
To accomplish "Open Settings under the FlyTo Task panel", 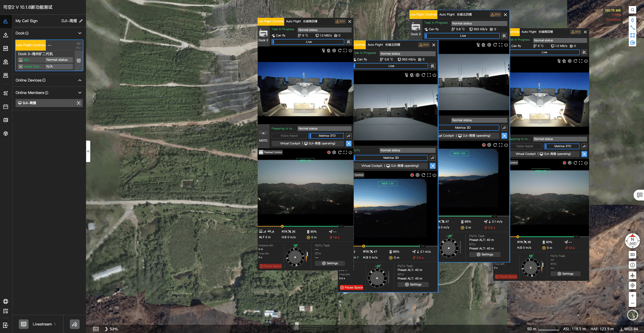I will pyautogui.click(x=330, y=263).
